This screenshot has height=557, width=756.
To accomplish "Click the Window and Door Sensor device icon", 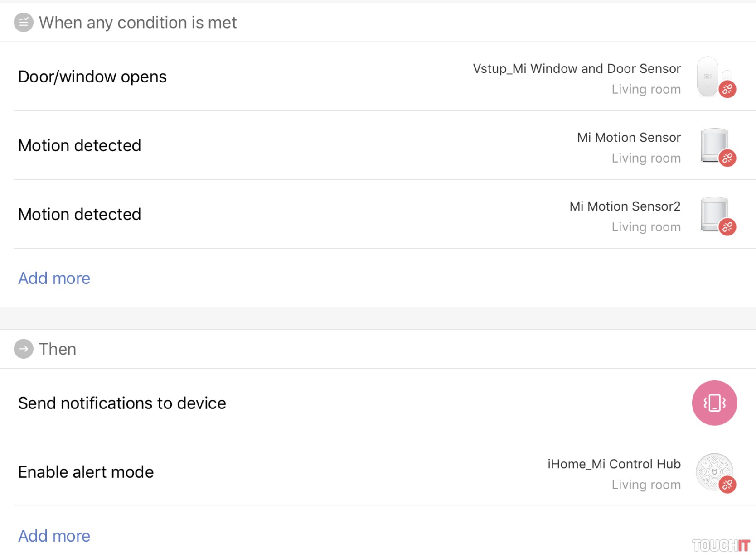I will pyautogui.click(x=715, y=77).
